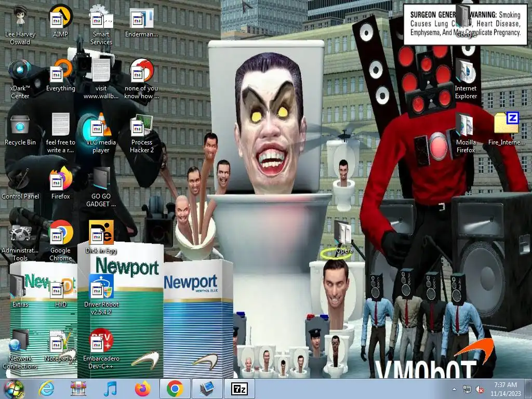Open the Extras folder icon
Screen dimensions: 532x399
coord(20,291)
